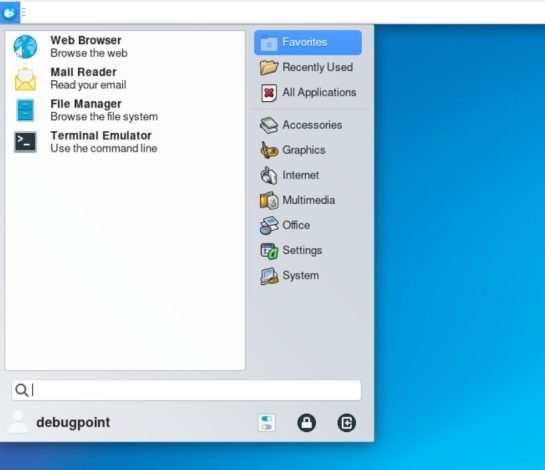Switch to Recently Used category

tap(308, 67)
